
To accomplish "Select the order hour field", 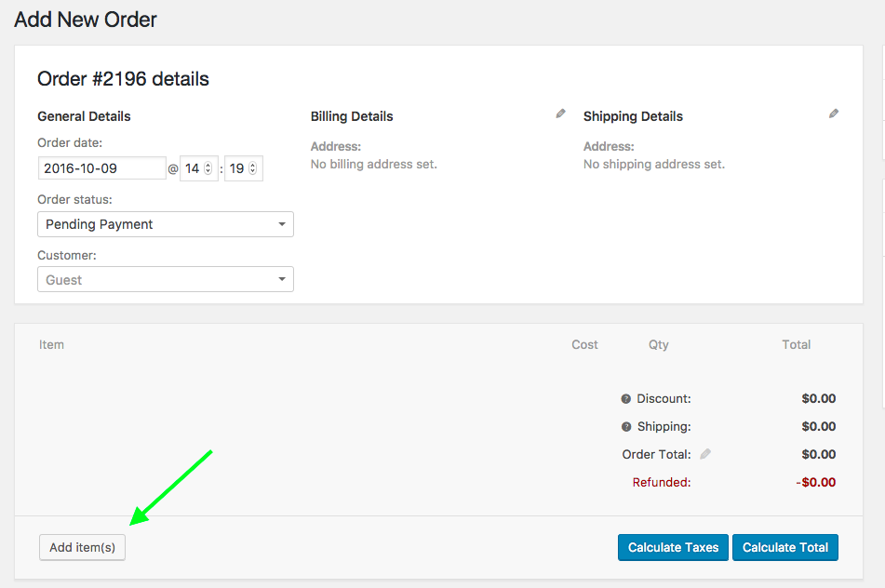I will [x=193, y=168].
